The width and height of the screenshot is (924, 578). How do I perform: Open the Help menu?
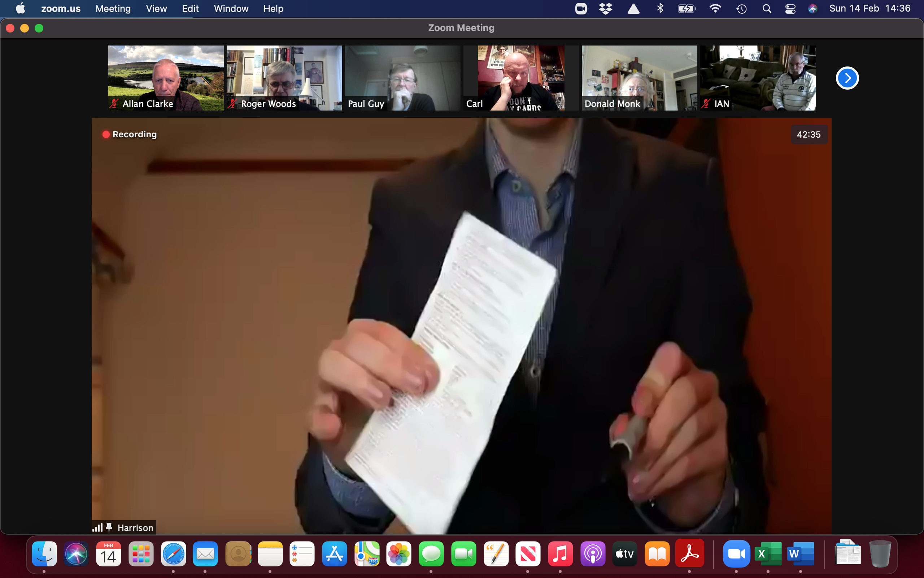tap(273, 8)
